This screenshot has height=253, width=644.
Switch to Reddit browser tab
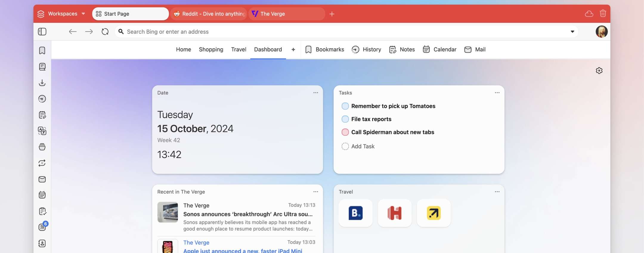[x=209, y=14]
